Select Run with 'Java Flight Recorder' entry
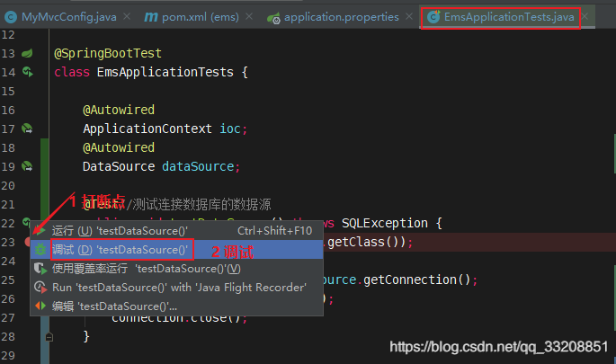The image size is (616, 364). point(177,287)
